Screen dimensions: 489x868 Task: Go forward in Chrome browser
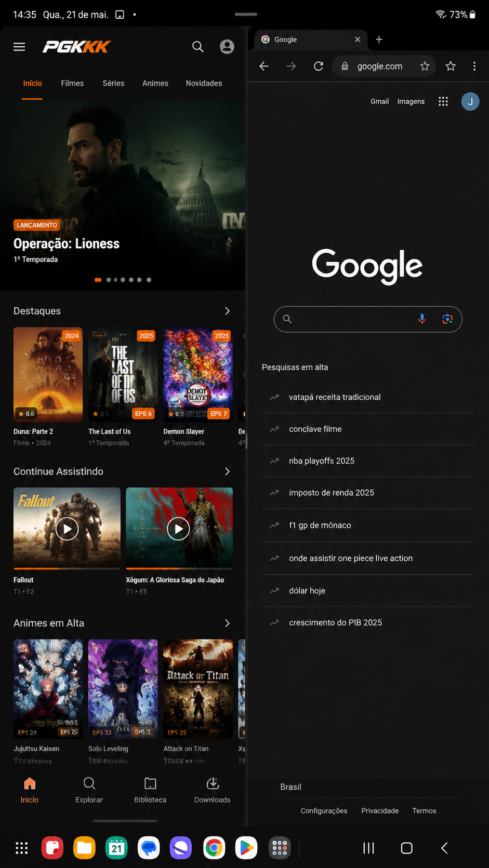[292, 66]
